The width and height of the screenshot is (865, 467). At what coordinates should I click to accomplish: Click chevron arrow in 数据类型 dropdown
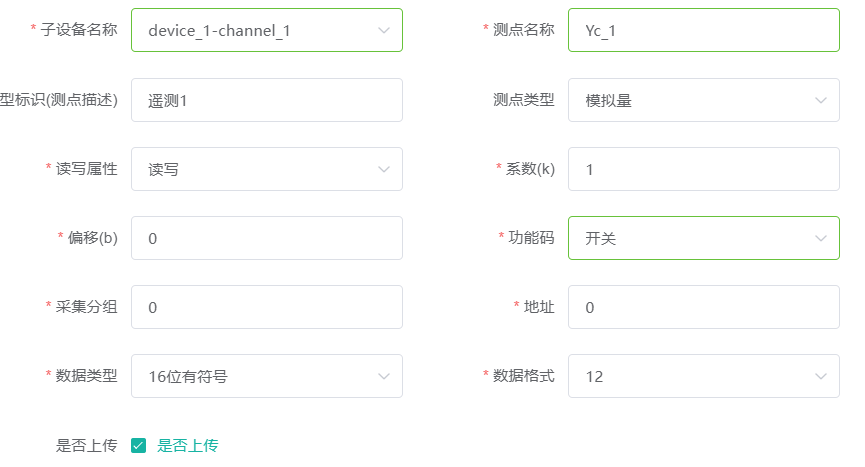(x=383, y=377)
